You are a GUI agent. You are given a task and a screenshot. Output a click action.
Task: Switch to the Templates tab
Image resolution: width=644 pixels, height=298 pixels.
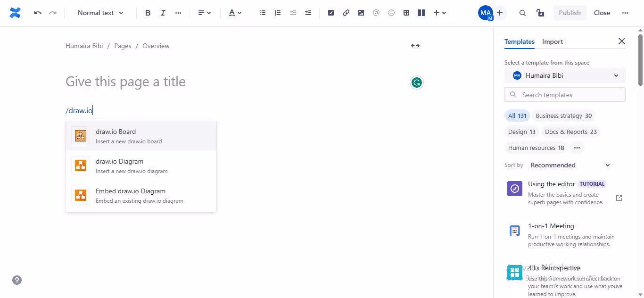point(520,41)
